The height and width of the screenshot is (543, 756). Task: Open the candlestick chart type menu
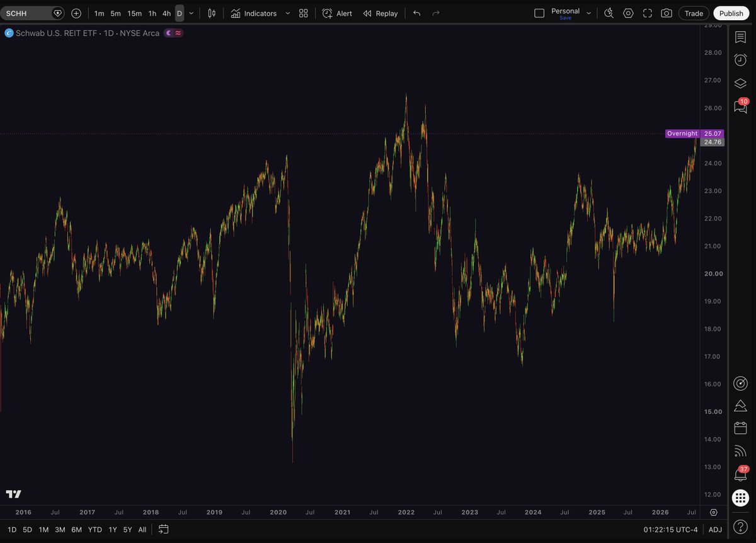click(x=212, y=13)
